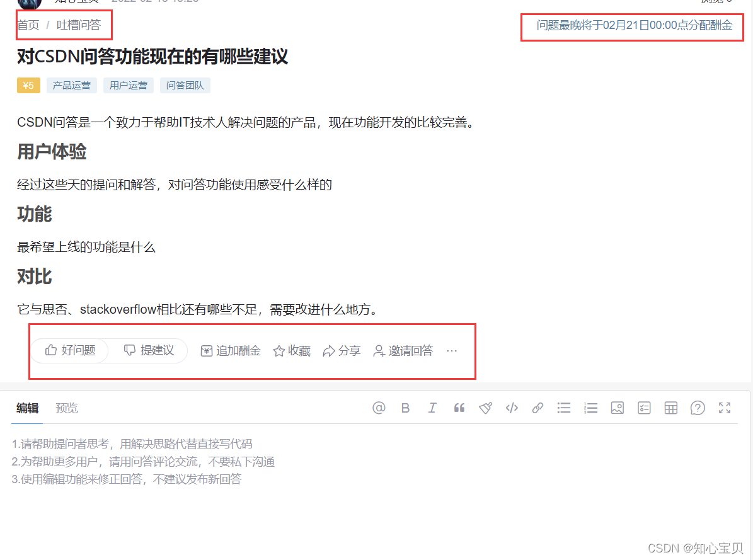The image size is (753, 560).
Task: Switch to the 编辑 tab
Action: click(27, 408)
